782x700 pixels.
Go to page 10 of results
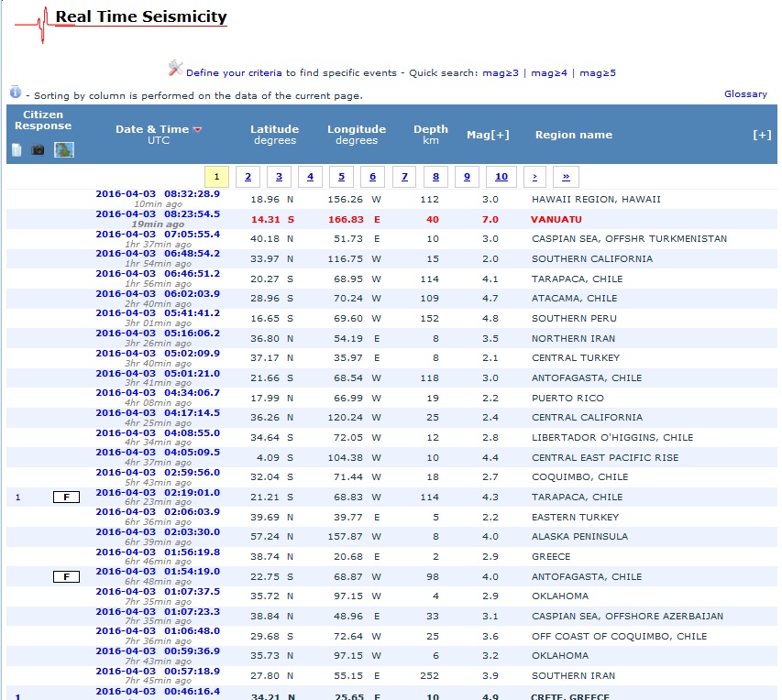click(501, 177)
